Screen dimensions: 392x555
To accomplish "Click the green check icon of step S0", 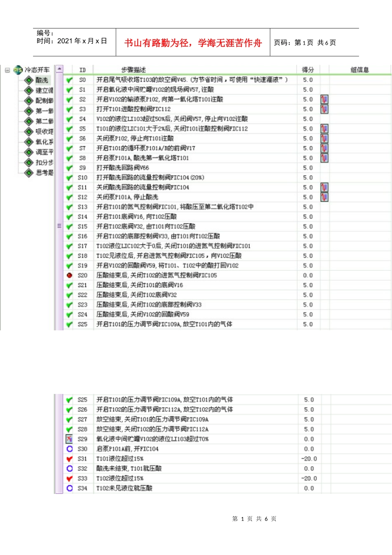I will point(69,80).
